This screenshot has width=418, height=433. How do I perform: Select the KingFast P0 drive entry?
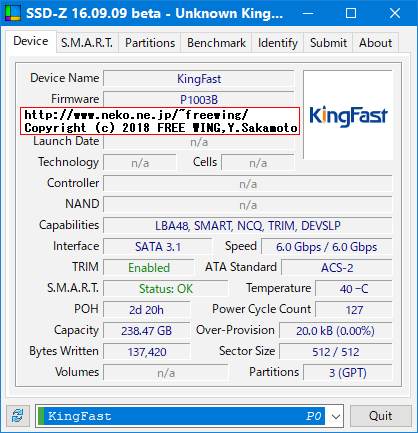pyautogui.click(x=182, y=416)
